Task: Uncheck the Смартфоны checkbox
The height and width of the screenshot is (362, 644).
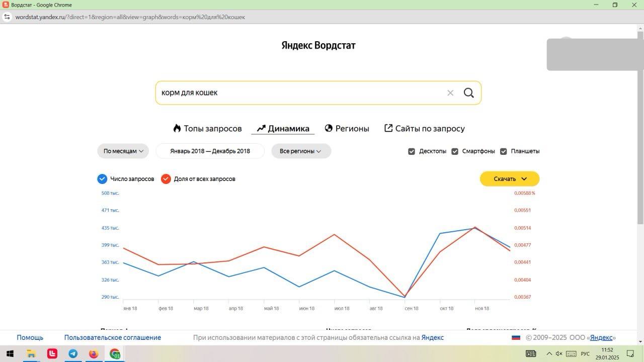Action: 455,151
